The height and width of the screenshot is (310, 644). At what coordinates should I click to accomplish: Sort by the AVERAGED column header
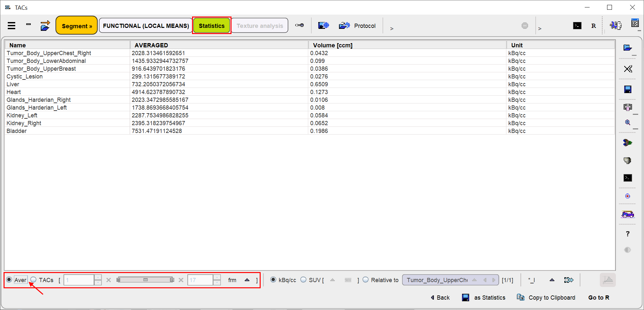[219, 45]
